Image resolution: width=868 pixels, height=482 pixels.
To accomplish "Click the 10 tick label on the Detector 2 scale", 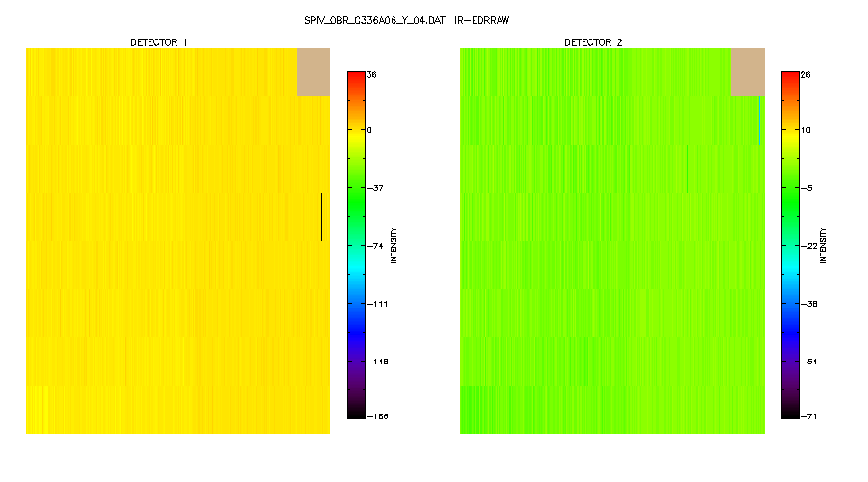I will click(x=806, y=130).
